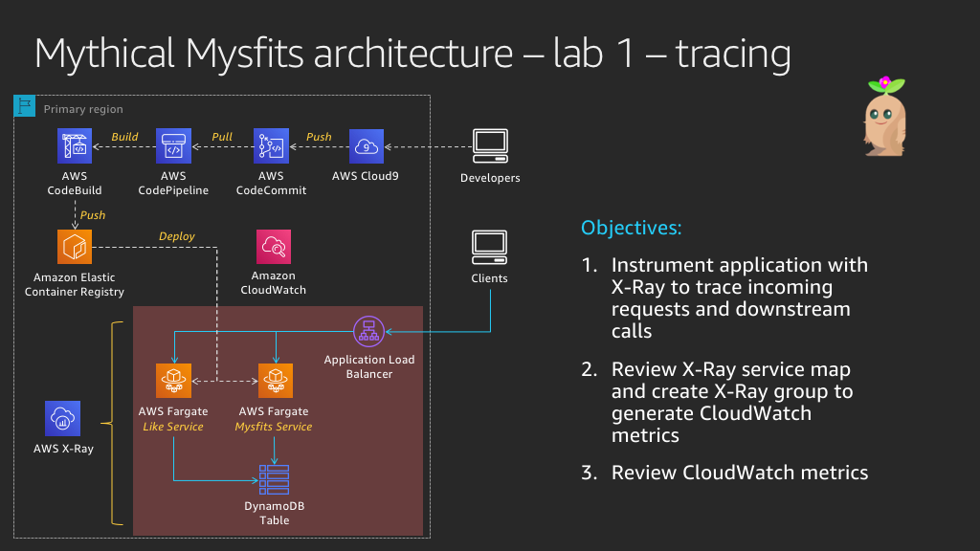Click objective 3 'Review CloudWatch metrics'
The image size is (980, 551).
(x=725, y=473)
